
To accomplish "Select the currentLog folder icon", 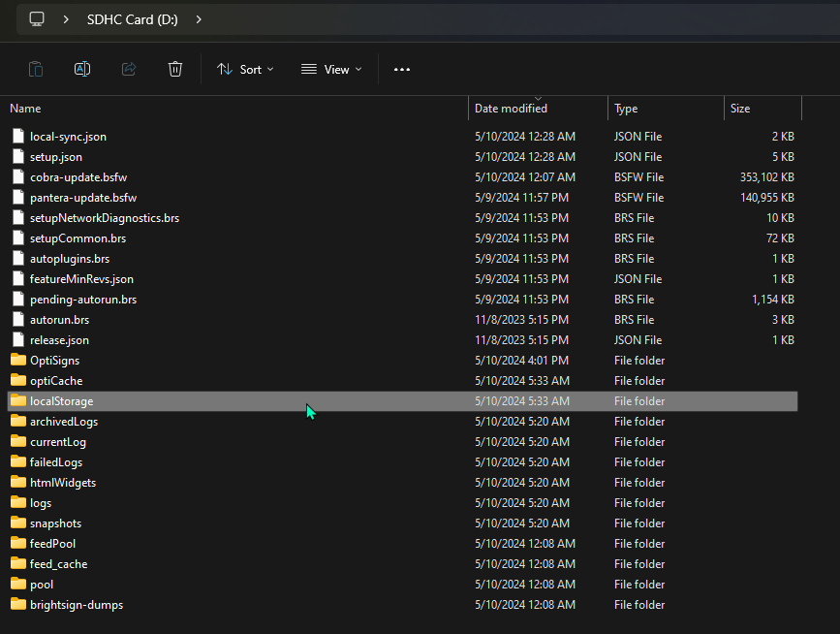I will click(x=18, y=441).
